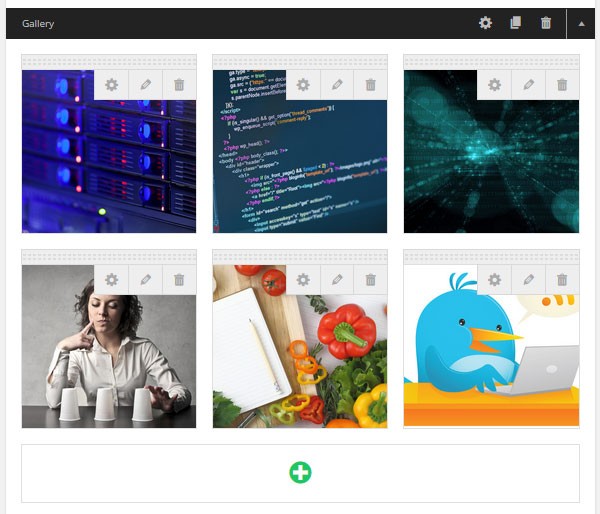Click the Gallery title in the header
Screen dimensions: 600x514
(x=38, y=24)
